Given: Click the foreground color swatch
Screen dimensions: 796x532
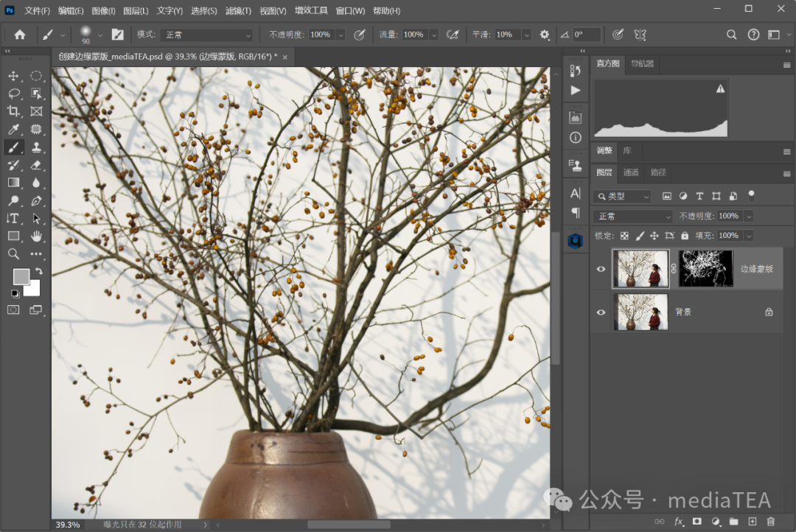Looking at the screenshot, I should 21,276.
